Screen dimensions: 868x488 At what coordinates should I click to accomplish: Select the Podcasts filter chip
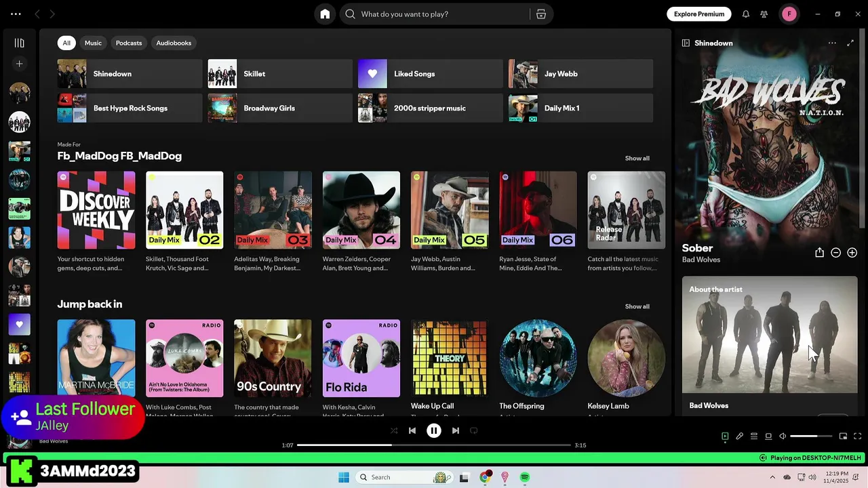tap(129, 43)
